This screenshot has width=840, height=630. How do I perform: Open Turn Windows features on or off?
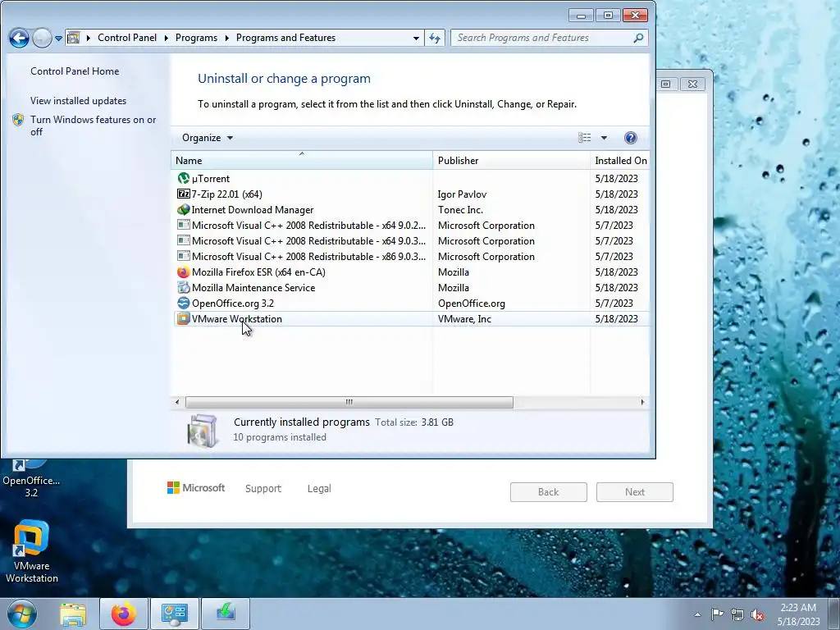click(93, 126)
